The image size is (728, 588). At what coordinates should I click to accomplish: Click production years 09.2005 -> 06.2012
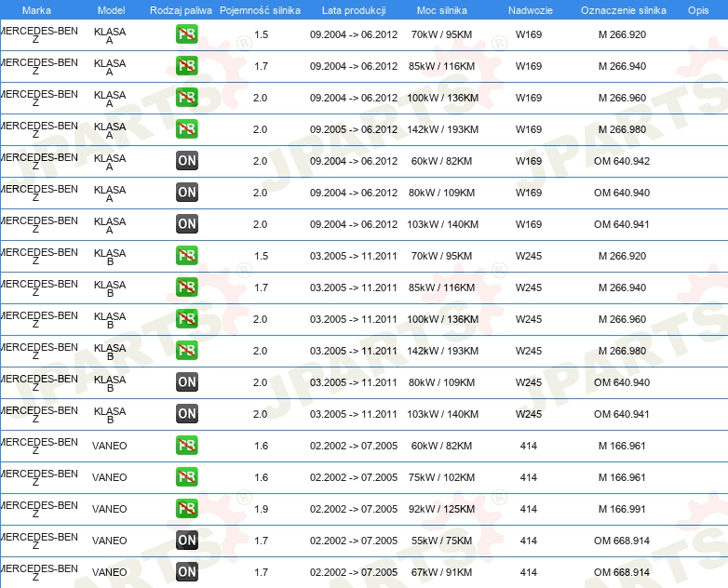point(354,129)
